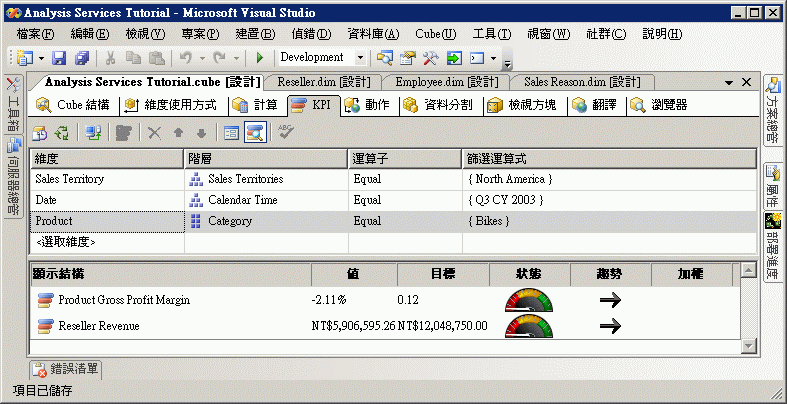787x404 pixels.
Task: Open the 檔案(F) menu
Action: (35, 34)
